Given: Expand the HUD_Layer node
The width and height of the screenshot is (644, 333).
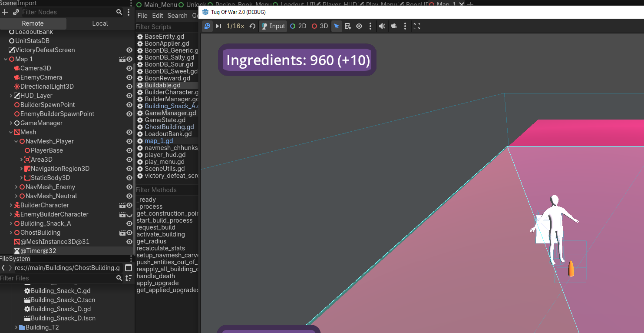Looking at the screenshot, I should 11,96.
